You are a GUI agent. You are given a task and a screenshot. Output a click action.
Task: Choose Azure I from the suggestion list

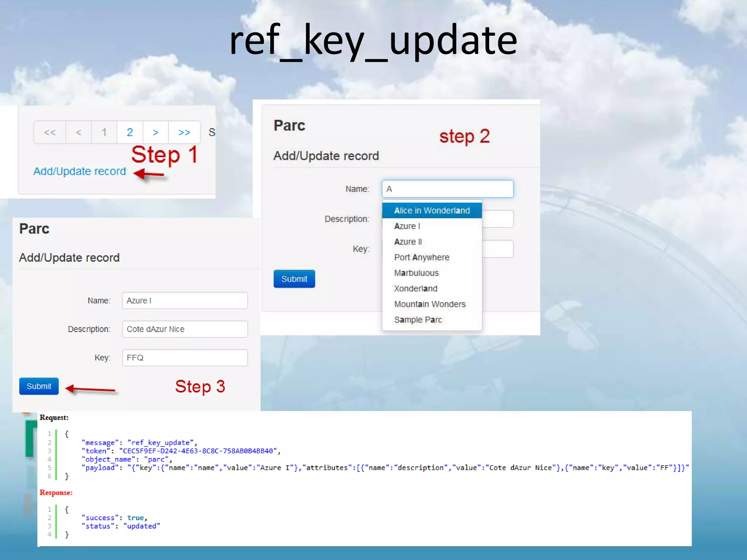[432, 226]
